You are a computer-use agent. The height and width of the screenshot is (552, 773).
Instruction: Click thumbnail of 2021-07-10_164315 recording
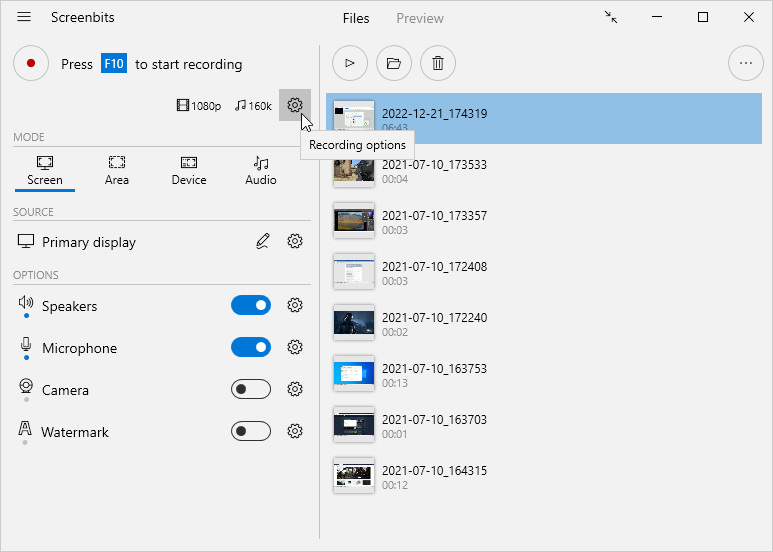pos(354,476)
